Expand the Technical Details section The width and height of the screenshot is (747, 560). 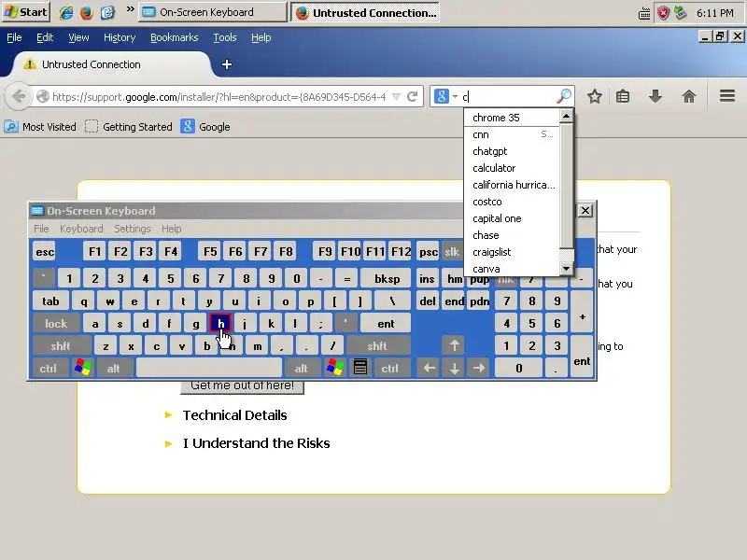234,415
